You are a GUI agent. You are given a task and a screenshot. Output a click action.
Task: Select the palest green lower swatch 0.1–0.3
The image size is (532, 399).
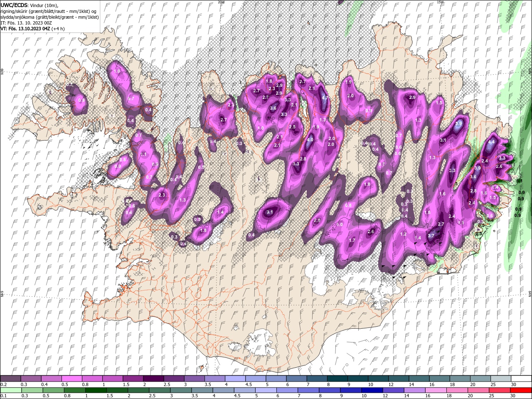(x=11, y=390)
